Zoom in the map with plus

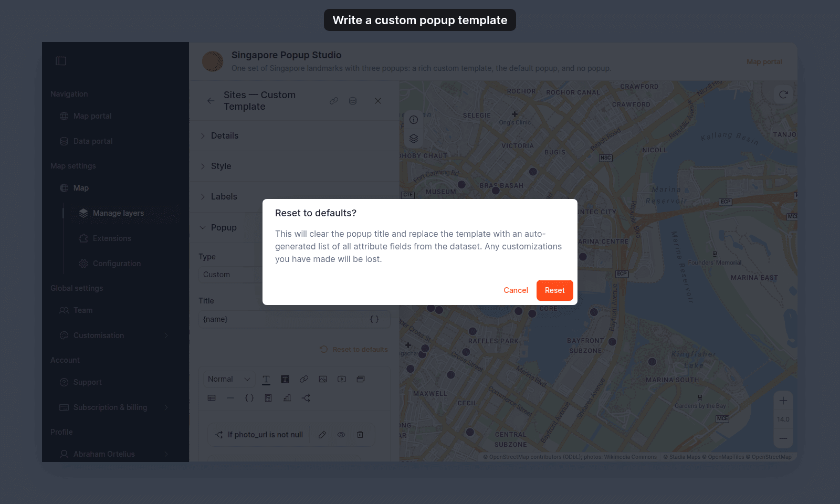pyautogui.click(x=783, y=401)
